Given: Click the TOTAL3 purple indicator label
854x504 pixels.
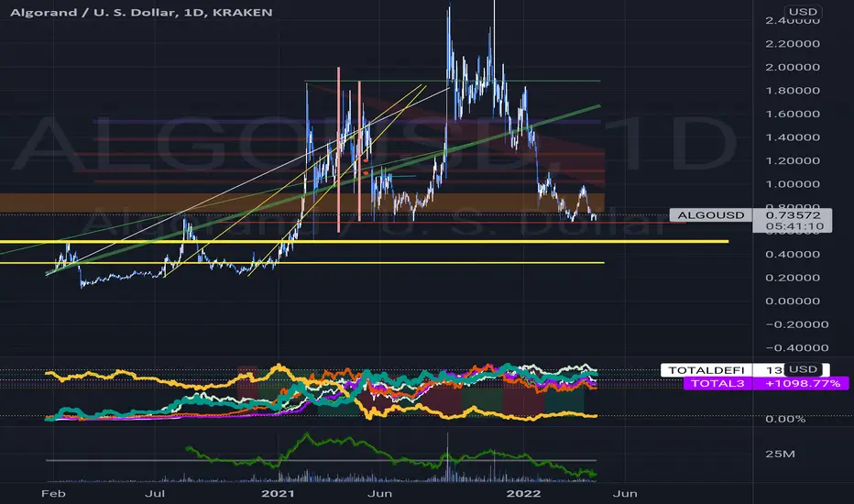Looking at the screenshot, I should click(717, 383).
